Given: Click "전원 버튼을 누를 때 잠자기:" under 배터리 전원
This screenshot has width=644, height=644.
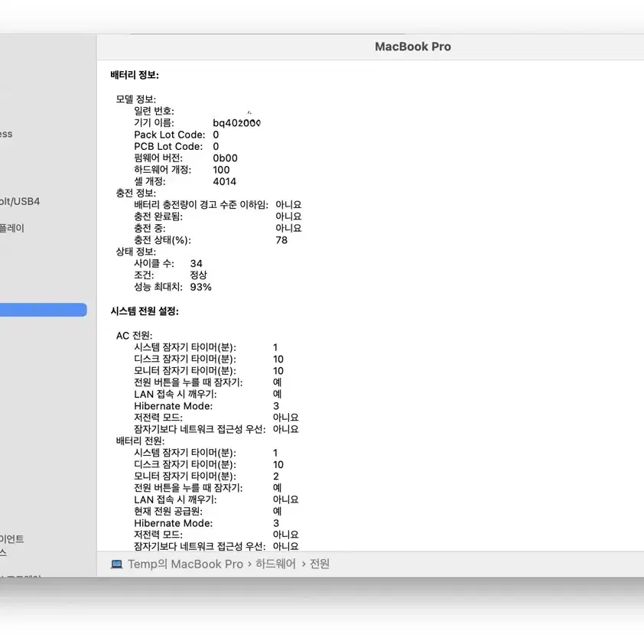Looking at the screenshot, I should (x=188, y=488).
